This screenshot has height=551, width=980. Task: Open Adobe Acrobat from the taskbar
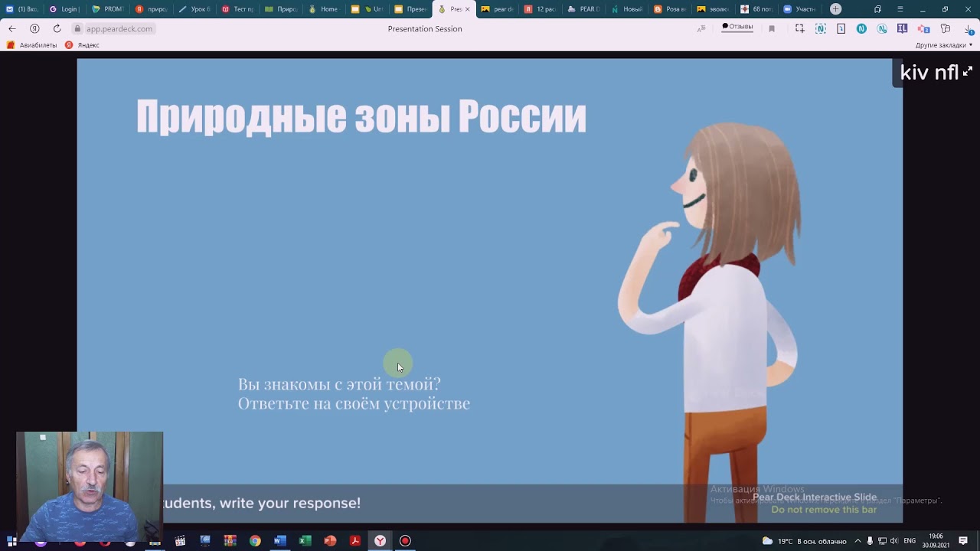(355, 541)
